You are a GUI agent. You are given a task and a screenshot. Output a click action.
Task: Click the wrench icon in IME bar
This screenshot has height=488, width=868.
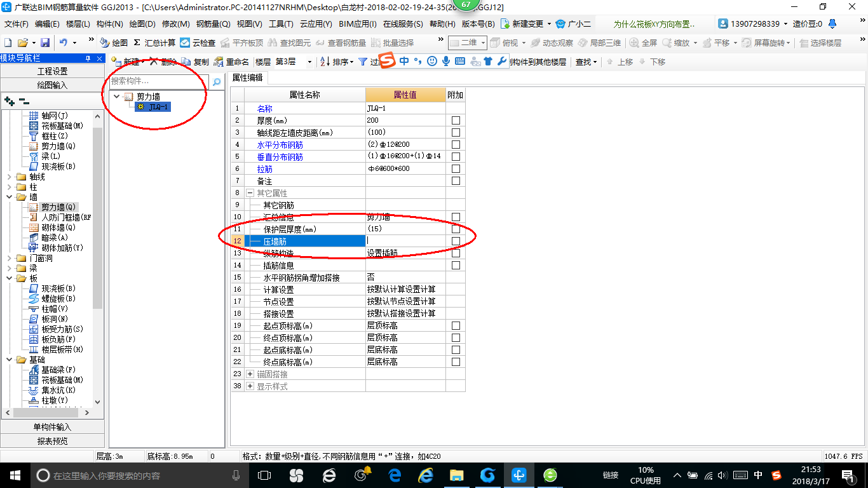[502, 62]
